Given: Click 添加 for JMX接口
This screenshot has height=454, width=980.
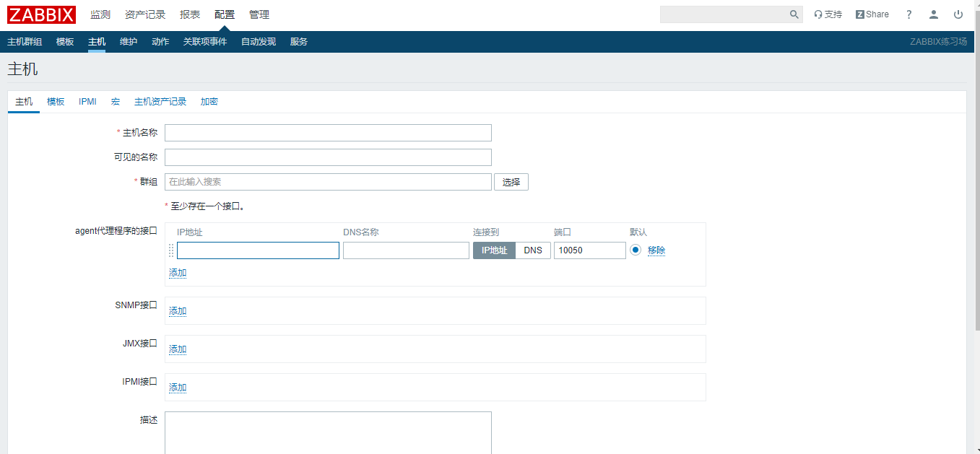Looking at the screenshot, I should coord(178,349).
